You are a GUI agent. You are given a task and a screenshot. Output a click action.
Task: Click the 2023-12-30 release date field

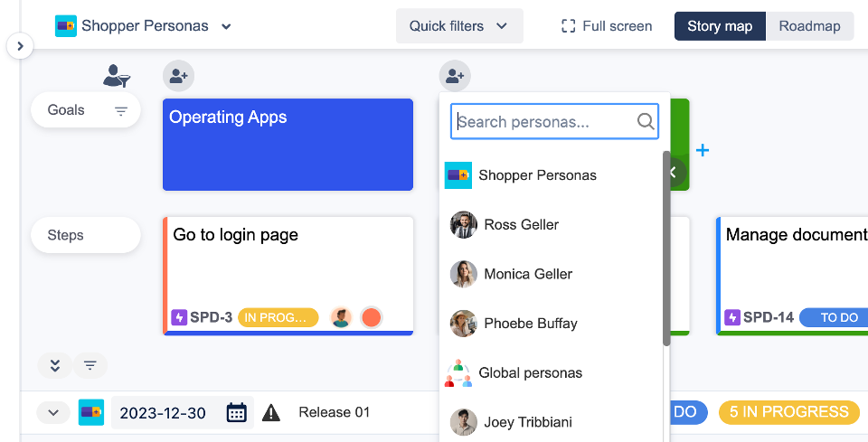tap(183, 413)
